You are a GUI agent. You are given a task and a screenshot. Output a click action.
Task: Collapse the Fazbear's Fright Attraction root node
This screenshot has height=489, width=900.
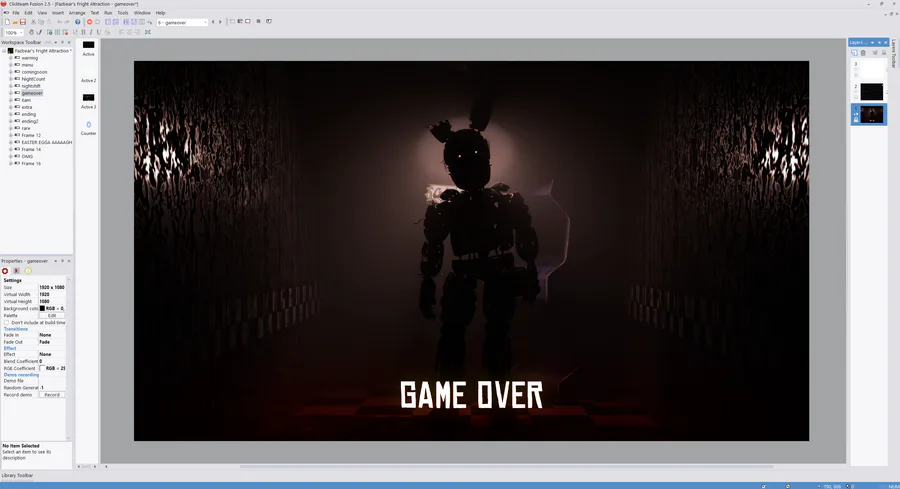4,51
